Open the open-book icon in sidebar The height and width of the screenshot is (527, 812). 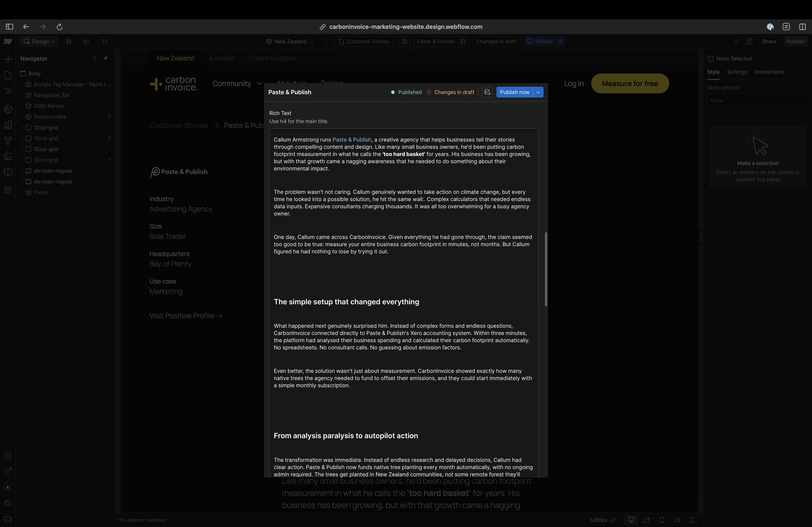8,172
